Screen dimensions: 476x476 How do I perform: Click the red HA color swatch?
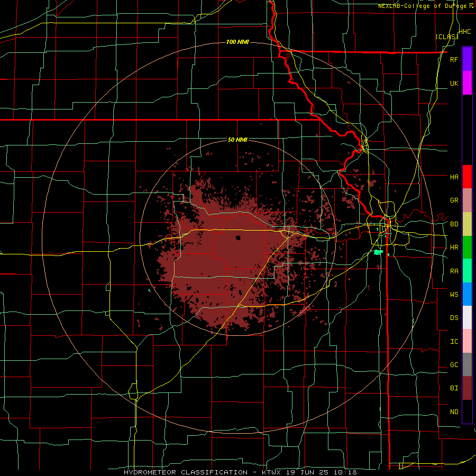point(467,177)
